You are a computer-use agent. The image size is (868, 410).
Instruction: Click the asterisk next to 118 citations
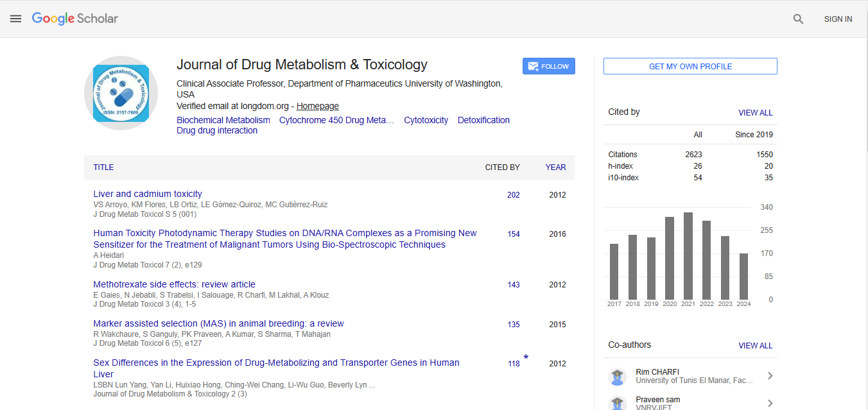tap(526, 358)
